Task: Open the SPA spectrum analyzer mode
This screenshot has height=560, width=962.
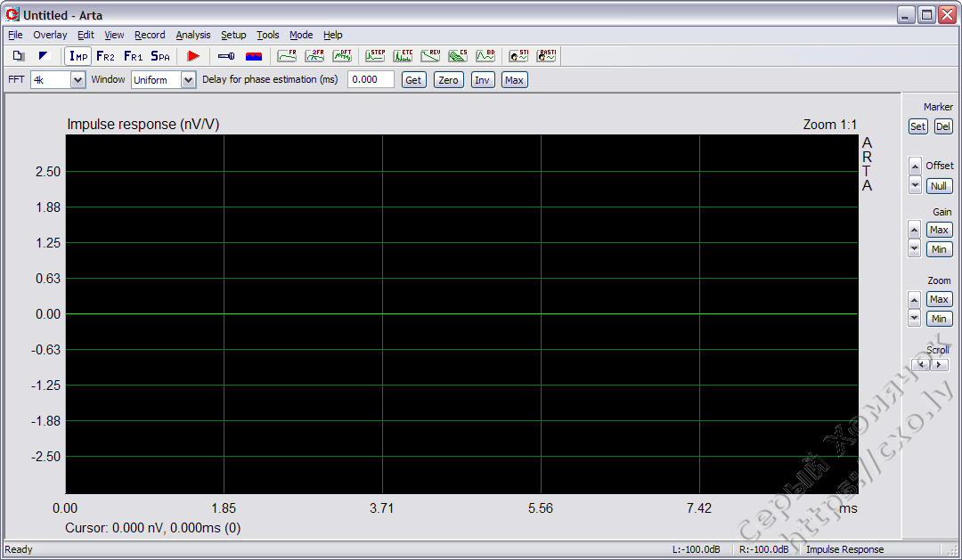Action: 160,55
